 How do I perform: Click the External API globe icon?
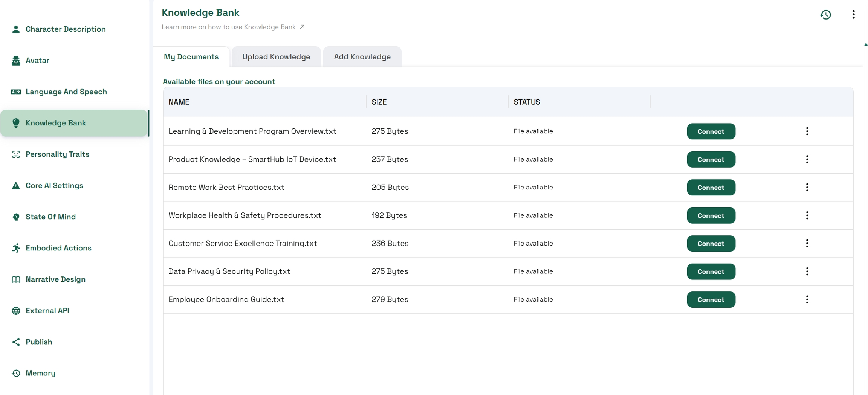pyautogui.click(x=16, y=311)
